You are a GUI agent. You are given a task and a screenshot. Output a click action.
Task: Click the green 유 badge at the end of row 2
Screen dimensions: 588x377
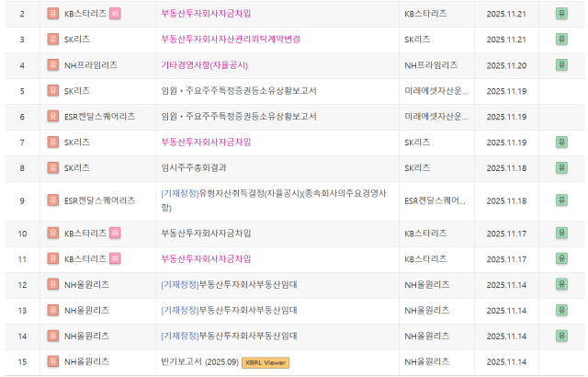tap(561, 14)
